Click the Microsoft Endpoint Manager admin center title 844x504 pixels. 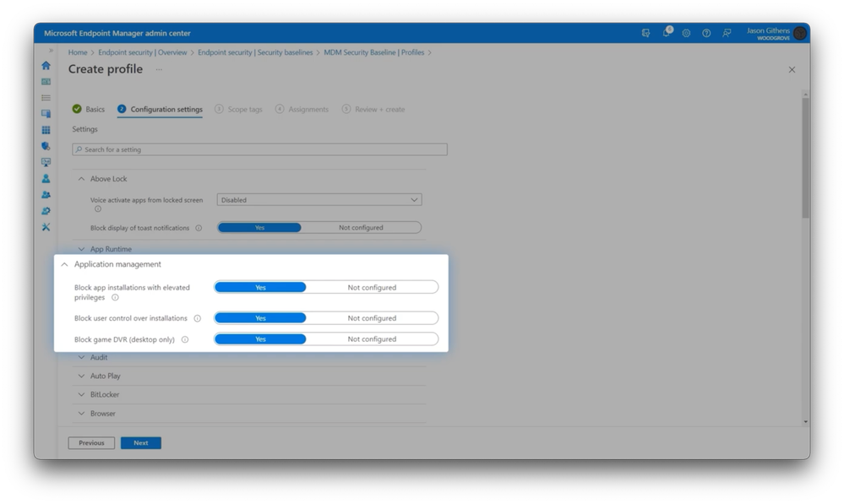pyautogui.click(x=117, y=34)
